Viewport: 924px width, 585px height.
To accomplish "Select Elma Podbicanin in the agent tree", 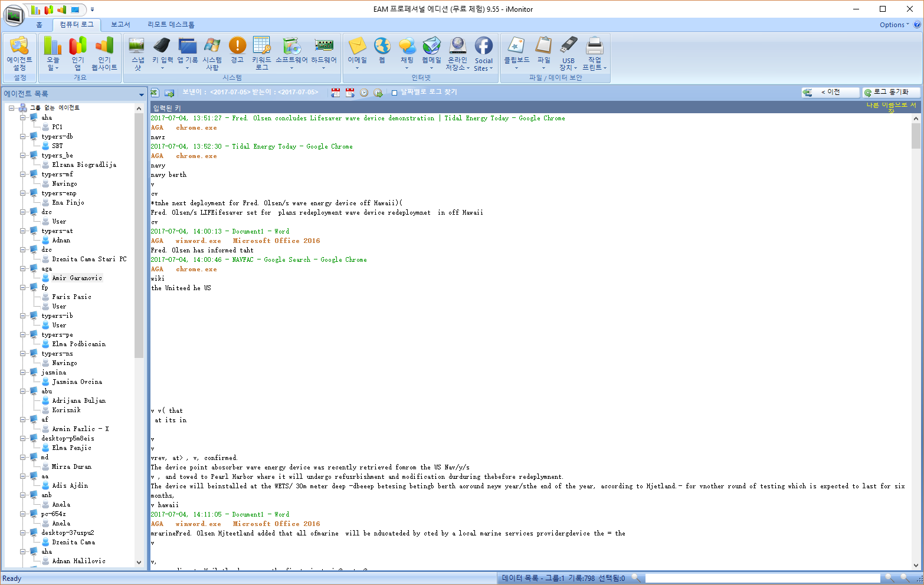I will (79, 344).
